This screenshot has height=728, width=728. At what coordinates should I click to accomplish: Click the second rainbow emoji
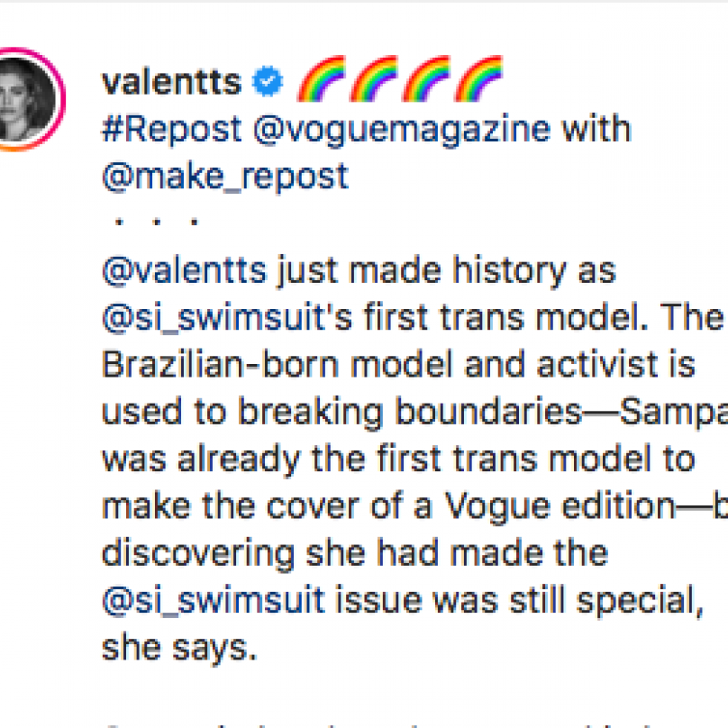374,78
